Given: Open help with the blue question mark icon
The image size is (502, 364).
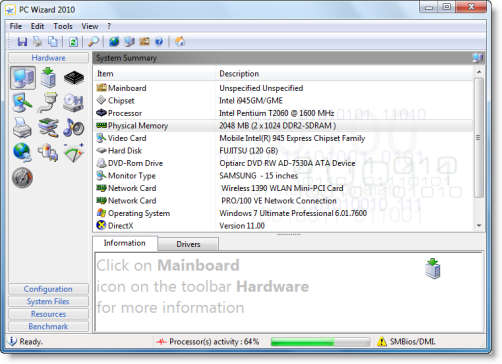Looking at the screenshot, I should [159, 42].
